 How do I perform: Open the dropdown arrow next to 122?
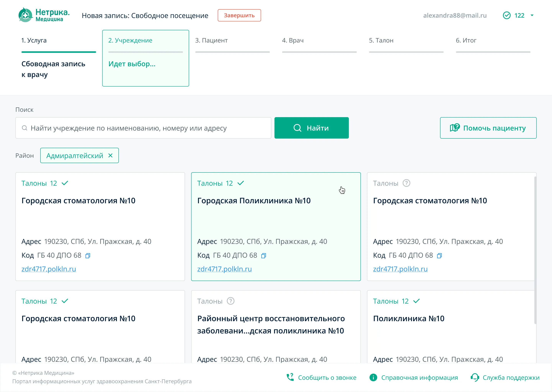(532, 16)
